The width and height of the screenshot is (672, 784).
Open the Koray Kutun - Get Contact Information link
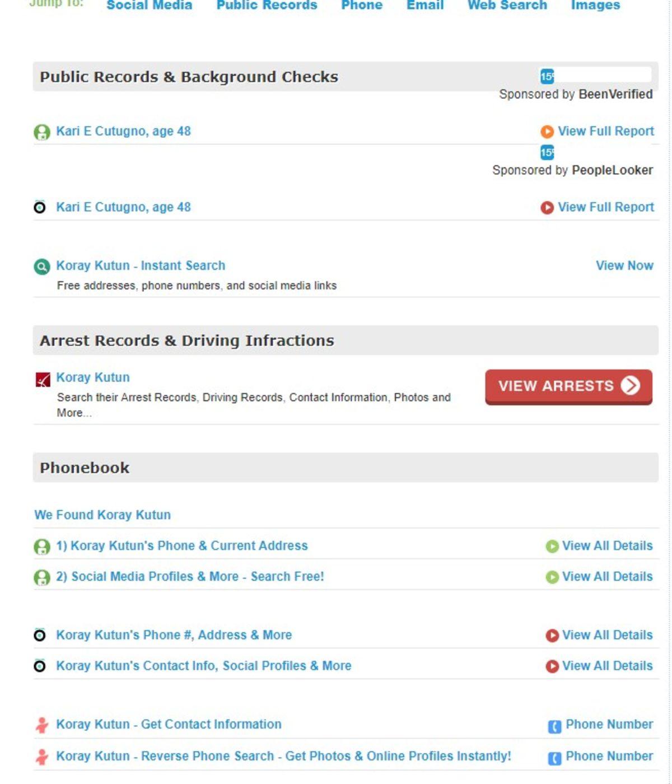click(x=169, y=725)
